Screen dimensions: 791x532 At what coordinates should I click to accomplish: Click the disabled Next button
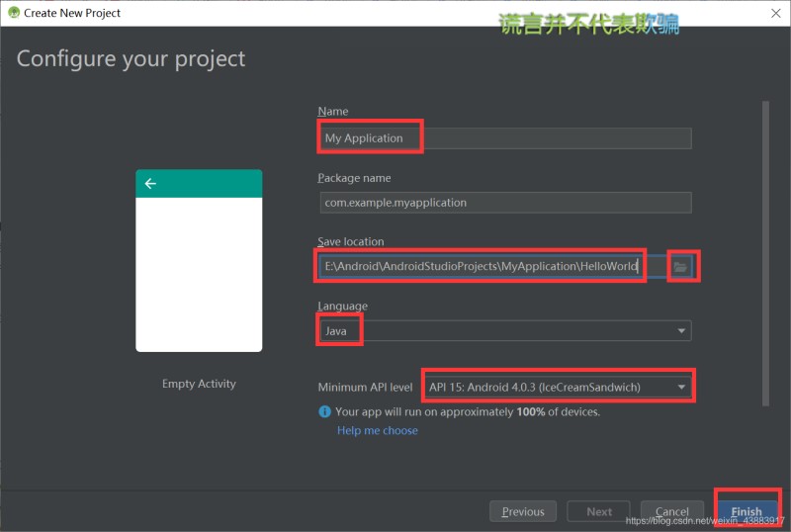pos(599,511)
